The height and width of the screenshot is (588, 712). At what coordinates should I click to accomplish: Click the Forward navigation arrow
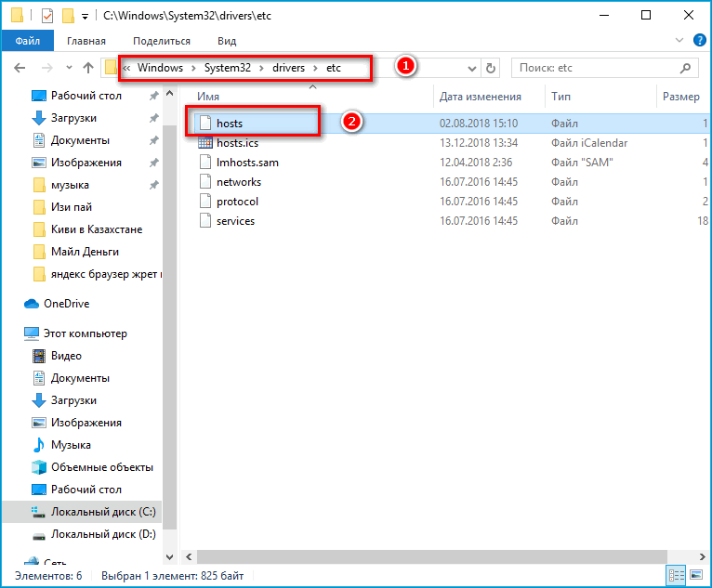pos(46,68)
